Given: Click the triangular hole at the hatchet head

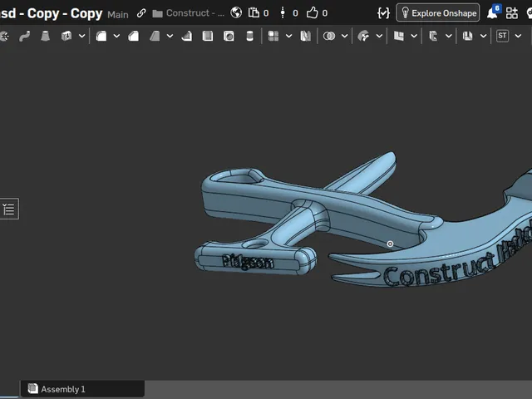Looking at the screenshot, I should pyautogui.click(x=239, y=178).
